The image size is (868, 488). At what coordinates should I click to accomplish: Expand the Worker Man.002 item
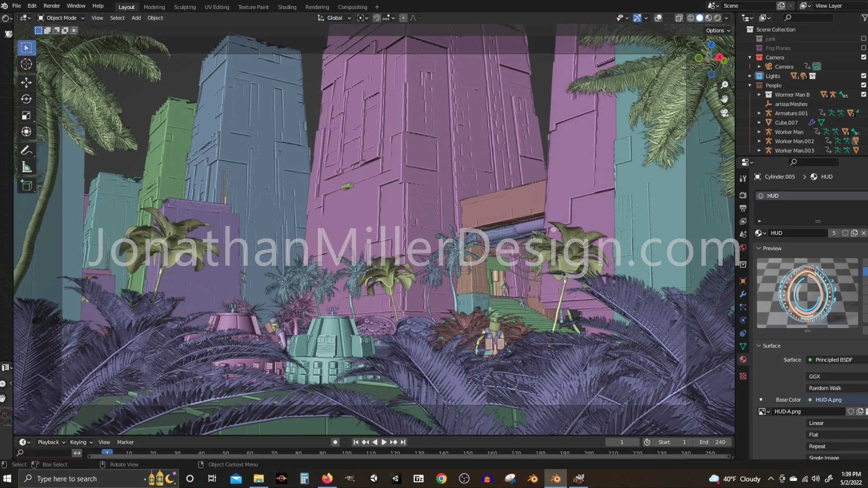tap(759, 141)
